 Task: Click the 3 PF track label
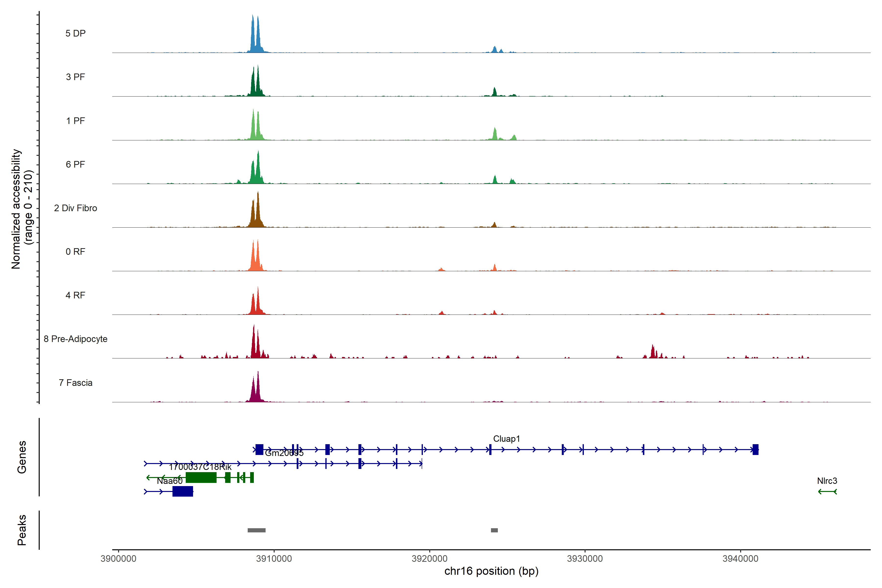pyautogui.click(x=75, y=77)
